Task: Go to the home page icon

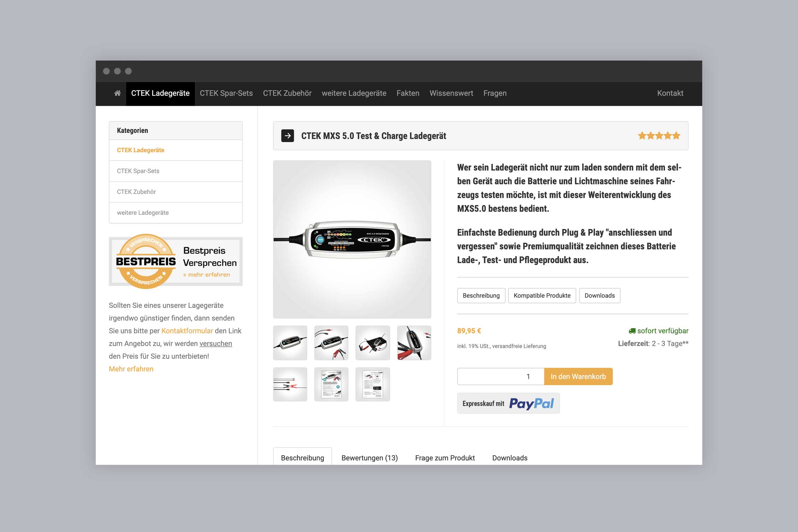Action: click(x=117, y=93)
